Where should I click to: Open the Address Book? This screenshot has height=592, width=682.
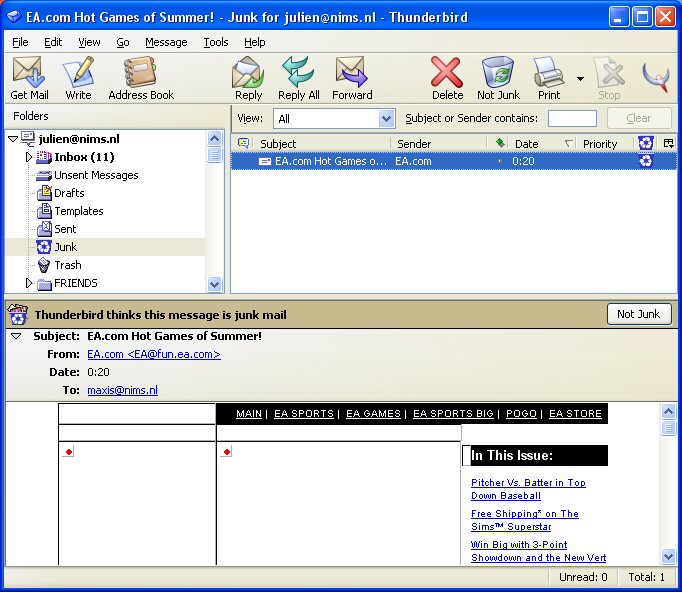[x=141, y=78]
